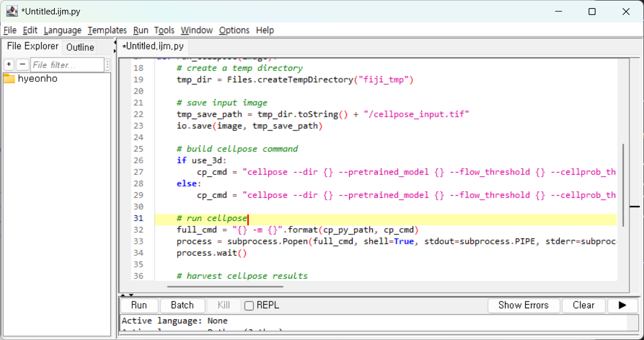Viewport: 644px width, 340px height.
Task: Click the side panel collapse arrows
Action: tap(115, 46)
